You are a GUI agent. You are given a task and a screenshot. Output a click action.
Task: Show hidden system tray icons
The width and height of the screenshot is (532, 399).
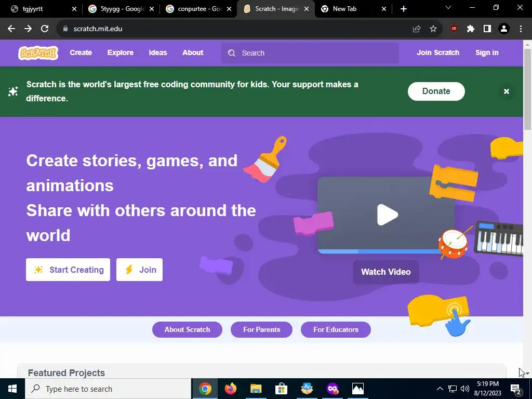tap(440, 389)
